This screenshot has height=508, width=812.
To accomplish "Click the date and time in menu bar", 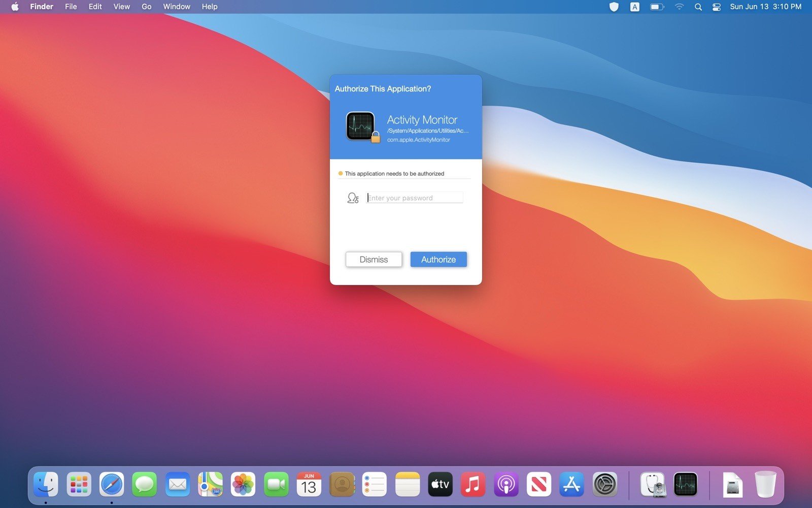I will tap(765, 7).
